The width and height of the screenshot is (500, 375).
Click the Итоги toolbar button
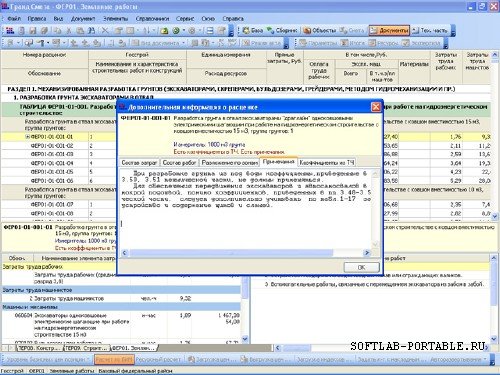pos(353,43)
